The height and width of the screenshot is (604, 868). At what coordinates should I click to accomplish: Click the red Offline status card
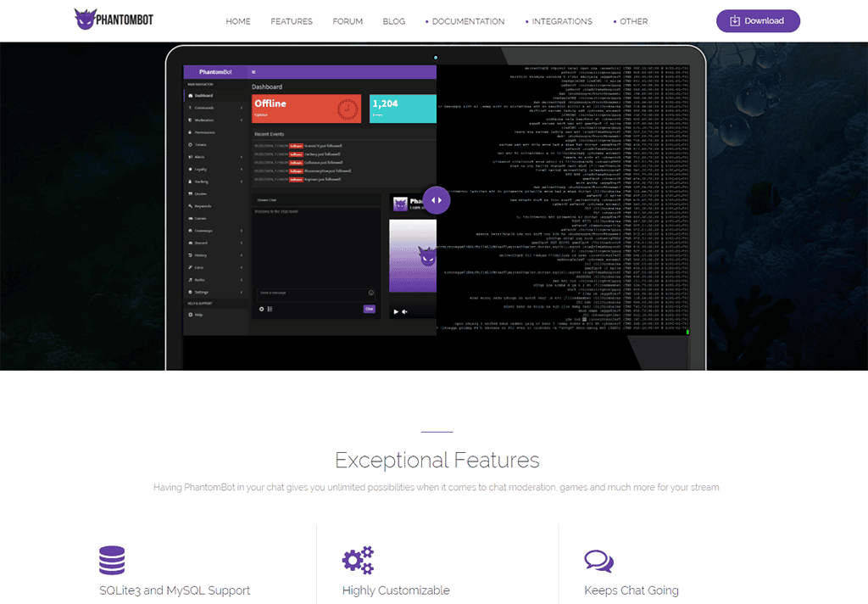pos(307,109)
